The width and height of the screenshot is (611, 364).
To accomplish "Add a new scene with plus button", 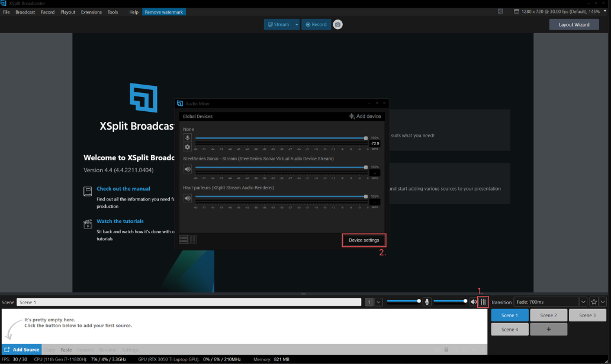I will coord(549,329).
